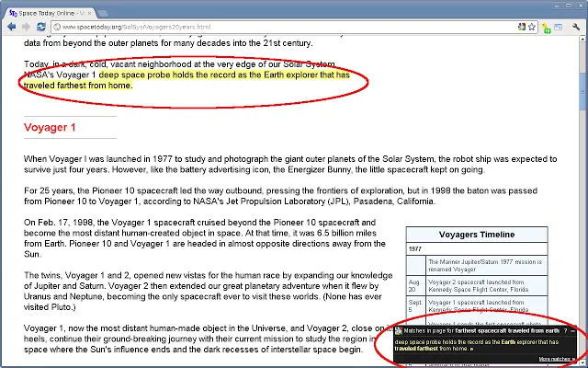Screen dimensions: 588x368
Task: Reload the page with the refresh icon
Action: [x=40, y=27]
